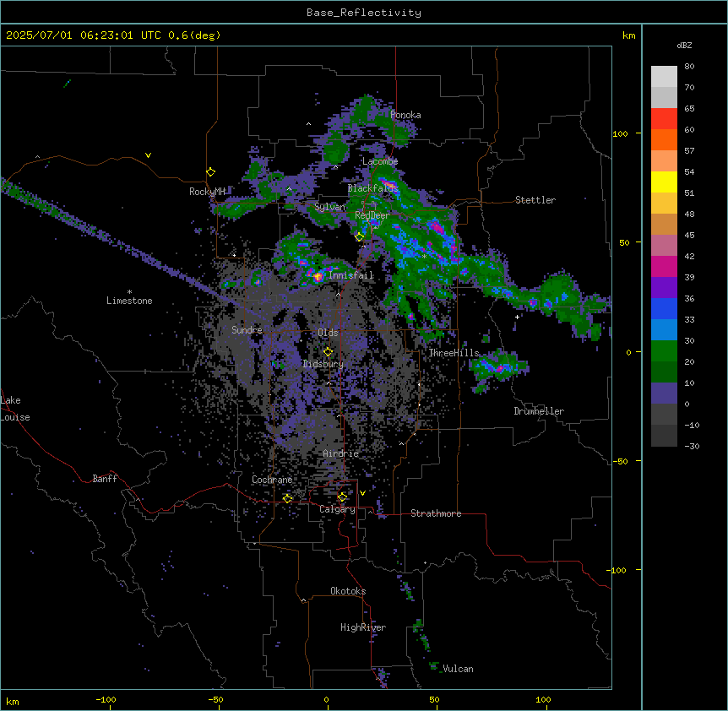
Task: Click the RockyMH label
Action: point(207,192)
